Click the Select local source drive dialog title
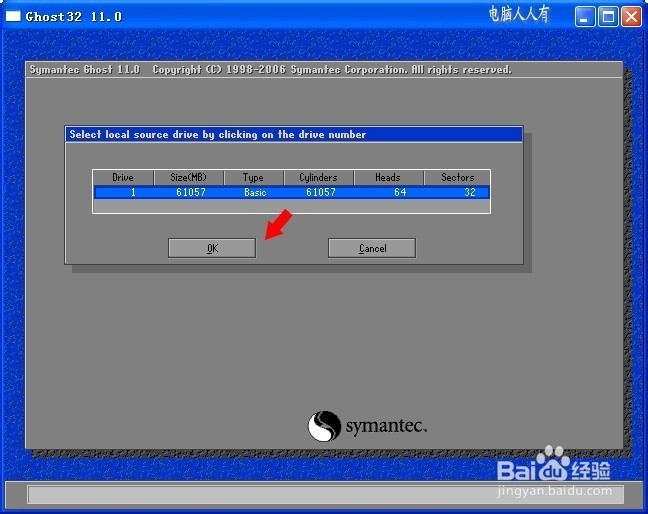Screen dimensions: 648x514 [218, 134]
